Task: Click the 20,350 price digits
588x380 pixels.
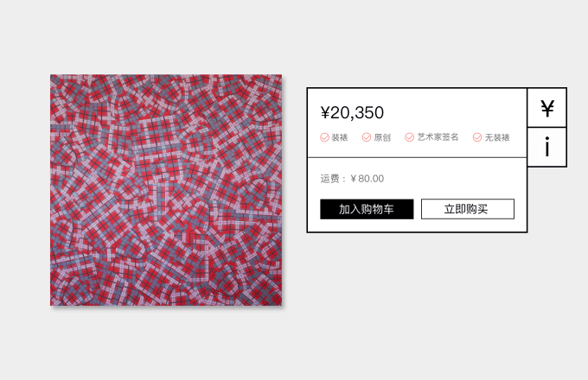Action: point(357,112)
